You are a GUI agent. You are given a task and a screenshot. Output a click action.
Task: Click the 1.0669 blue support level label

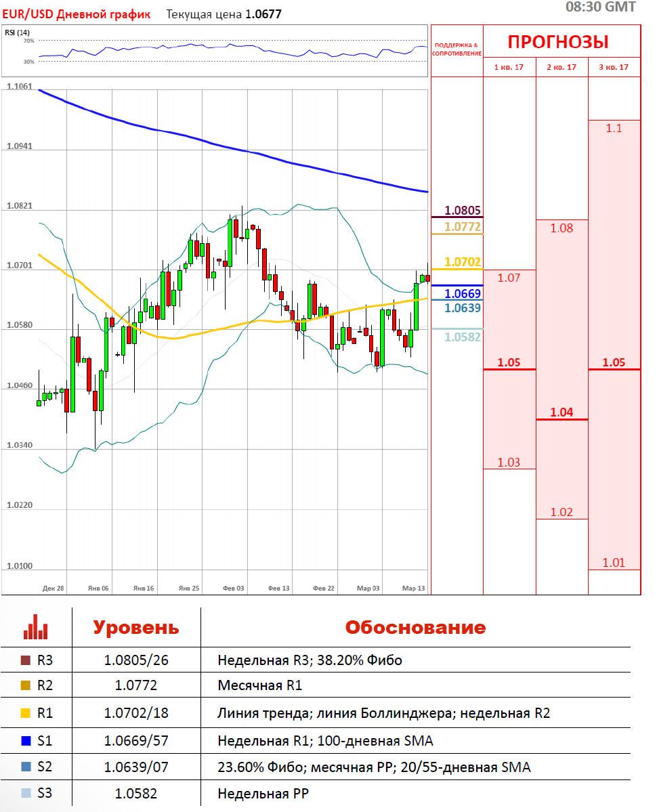pyautogui.click(x=463, y=293)
